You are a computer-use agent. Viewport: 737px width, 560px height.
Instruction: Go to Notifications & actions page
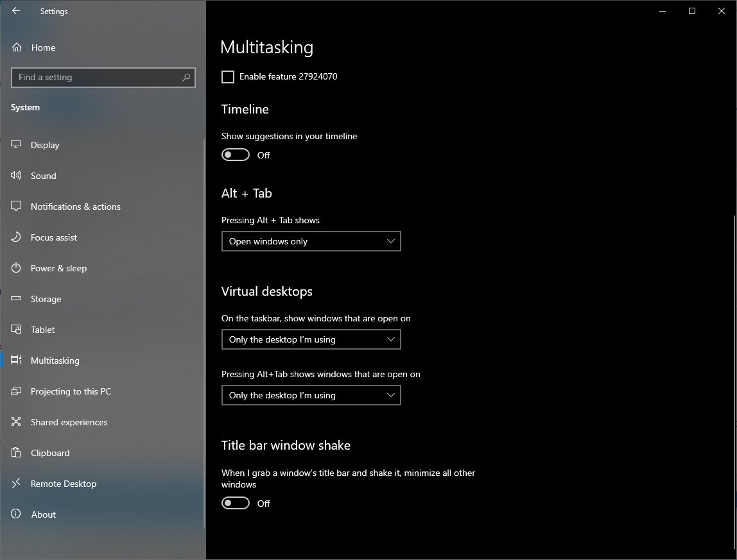click(75, 207)
